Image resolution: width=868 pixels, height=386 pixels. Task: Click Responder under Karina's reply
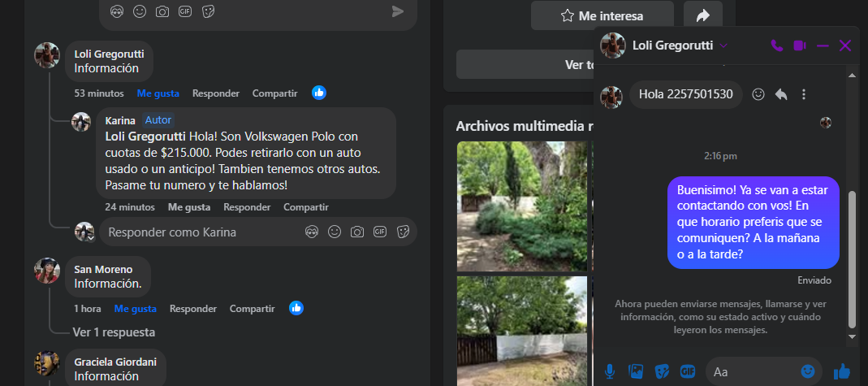pos(247,207)
